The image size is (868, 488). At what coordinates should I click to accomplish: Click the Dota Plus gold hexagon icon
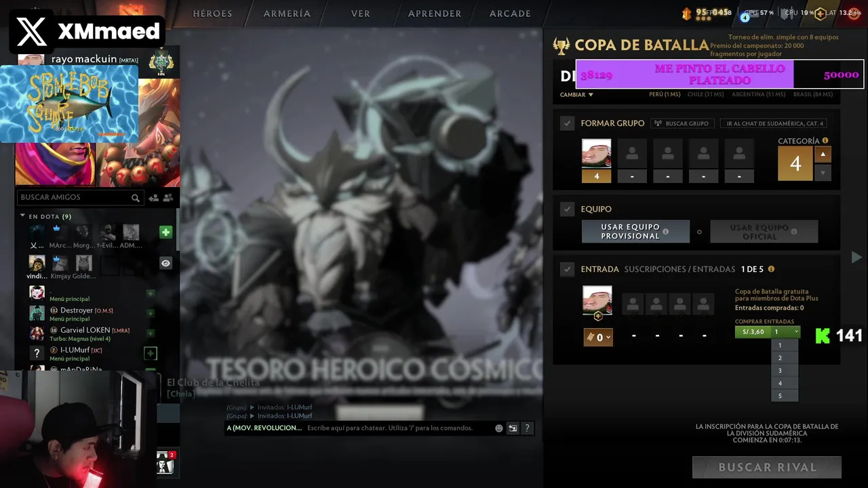tap(820, 13)
